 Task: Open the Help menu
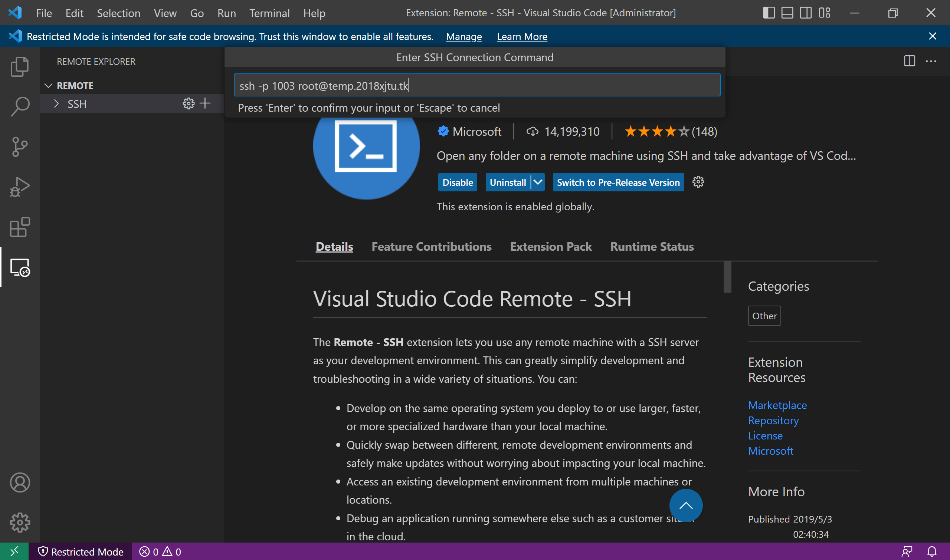click(314, 13)
